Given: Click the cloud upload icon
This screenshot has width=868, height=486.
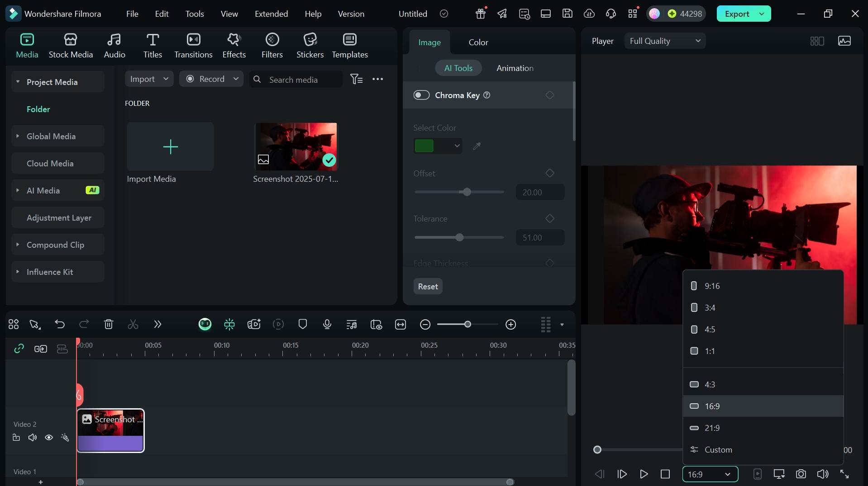Looking at the screenshot, I should click(589, 14).
